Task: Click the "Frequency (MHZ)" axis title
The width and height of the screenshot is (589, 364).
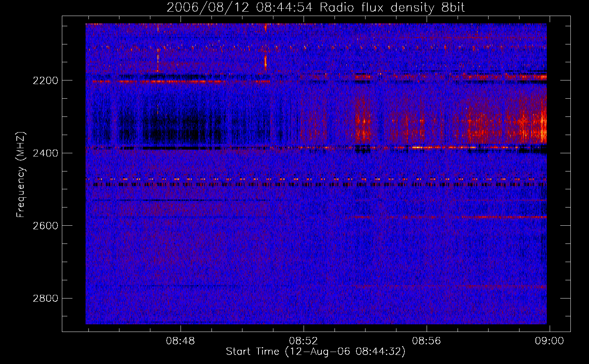Action: 21,175
